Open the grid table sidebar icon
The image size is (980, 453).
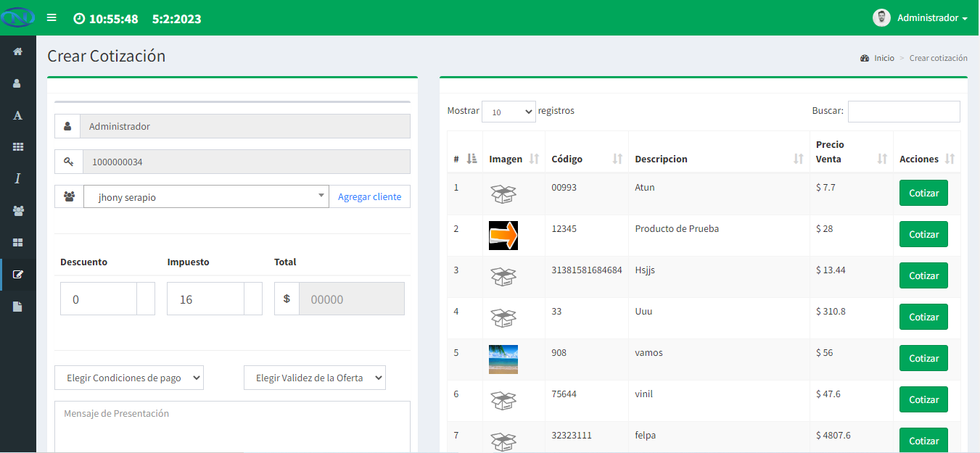click(17, 147)
